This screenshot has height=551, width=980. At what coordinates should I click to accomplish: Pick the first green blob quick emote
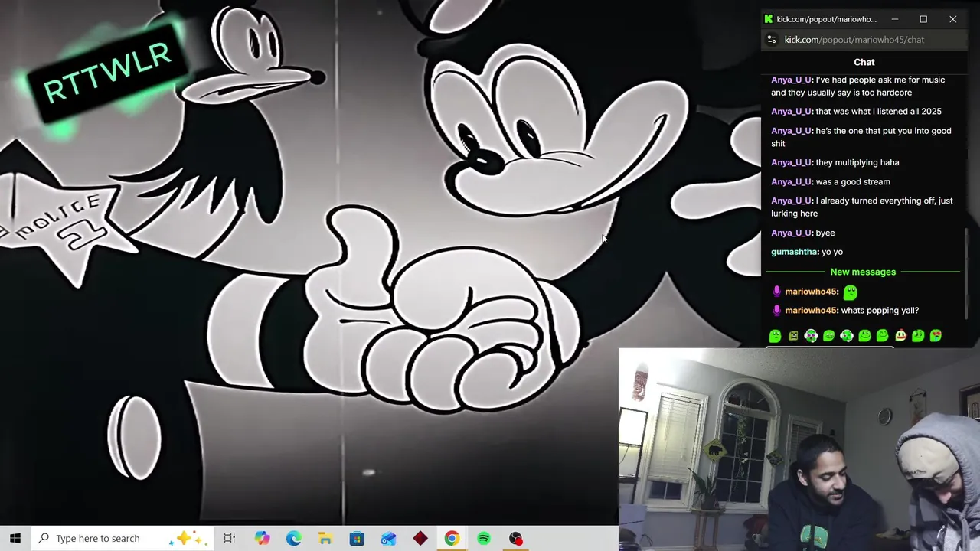pos(775,336)
